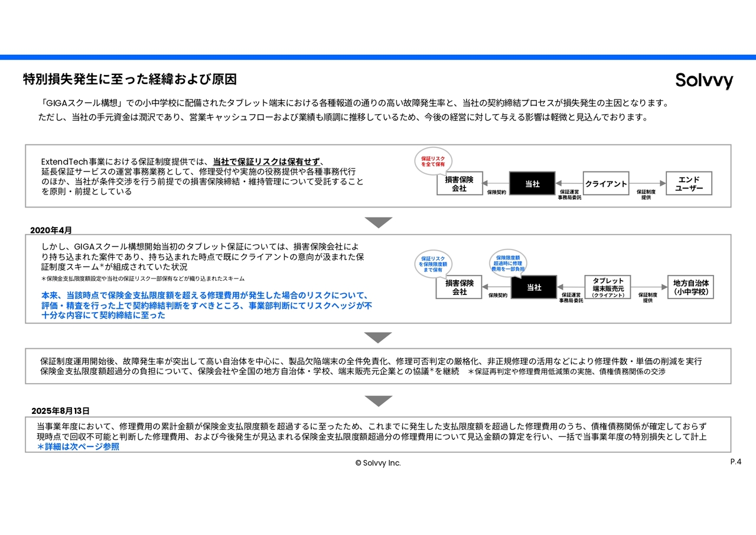Click the 保険契約 label left of タブレット端末販売元 diagram 当社
This screenshot has width=756, height=535.
tap(497, 295)
